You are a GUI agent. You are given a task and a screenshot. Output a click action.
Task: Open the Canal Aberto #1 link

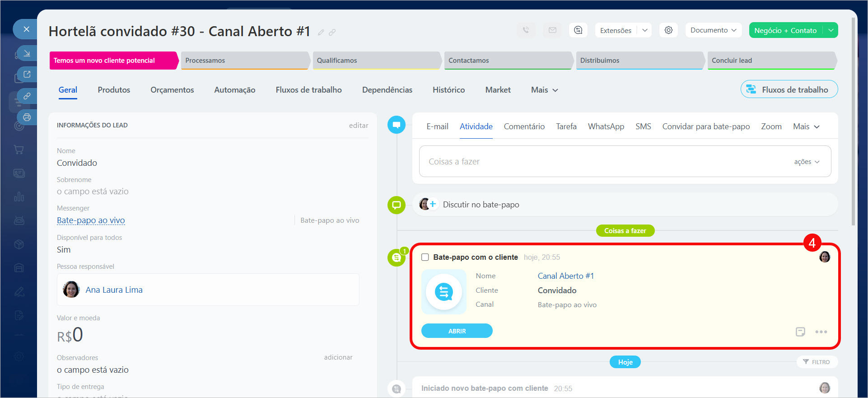[x=565, y=276]
